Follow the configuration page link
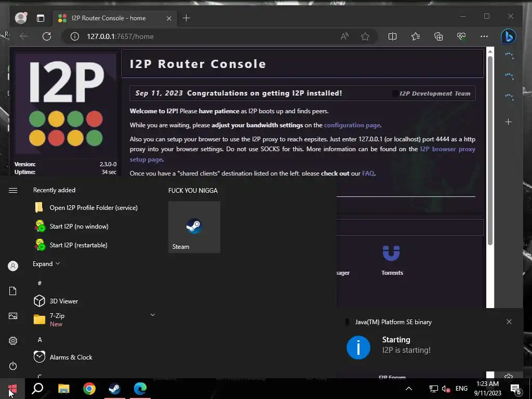The width and height of the screenshot is (532, 399). pos(352,125)
